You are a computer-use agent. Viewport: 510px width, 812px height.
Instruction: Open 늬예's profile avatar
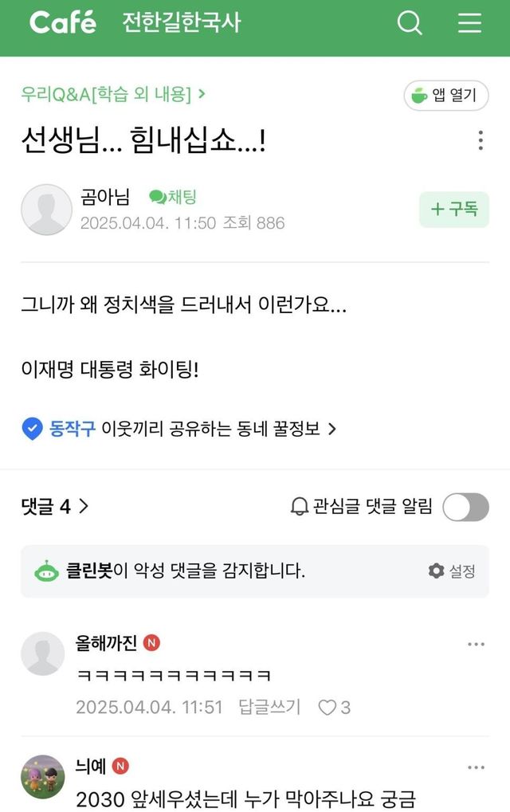coord(43,776)
